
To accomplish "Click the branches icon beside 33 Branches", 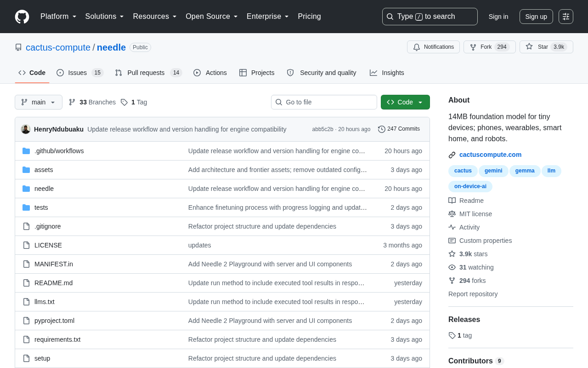I will click(72, 102).
